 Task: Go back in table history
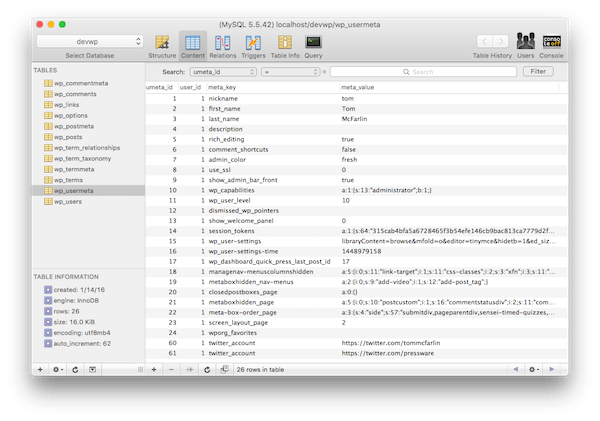coord(484,41)
